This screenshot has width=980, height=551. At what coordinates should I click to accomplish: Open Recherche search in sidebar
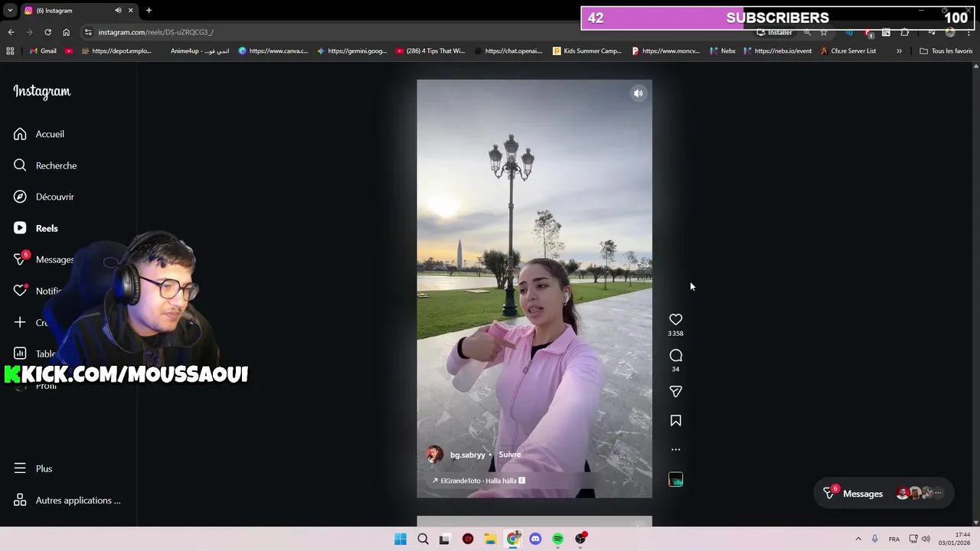(45, 165)
